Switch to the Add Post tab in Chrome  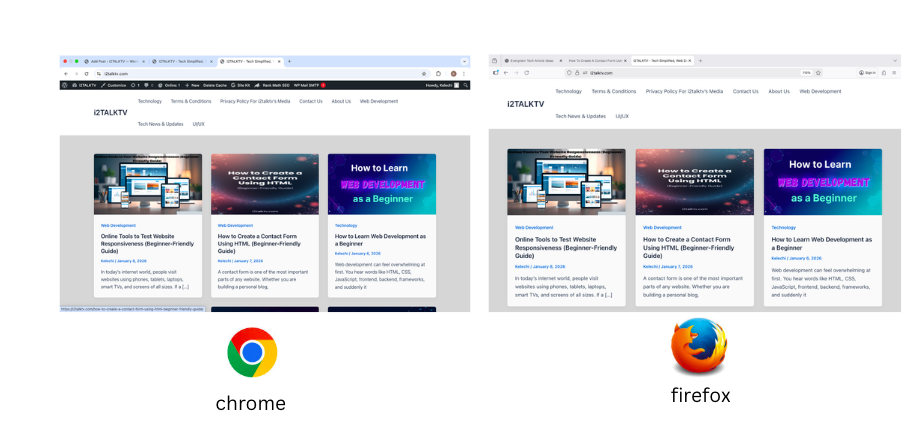pyautogui.click(x=110, y=61)
